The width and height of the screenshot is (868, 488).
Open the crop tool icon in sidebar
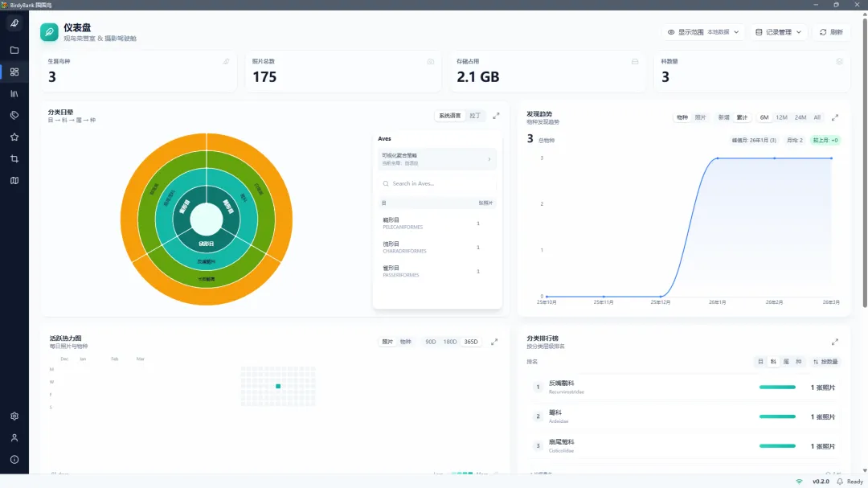14,159
